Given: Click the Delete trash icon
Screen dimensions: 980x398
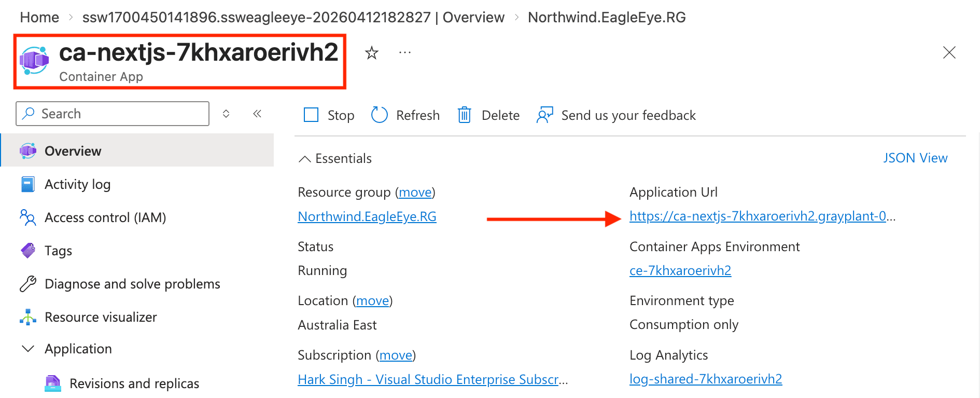Looking at the screenshot, I should 464,115.
